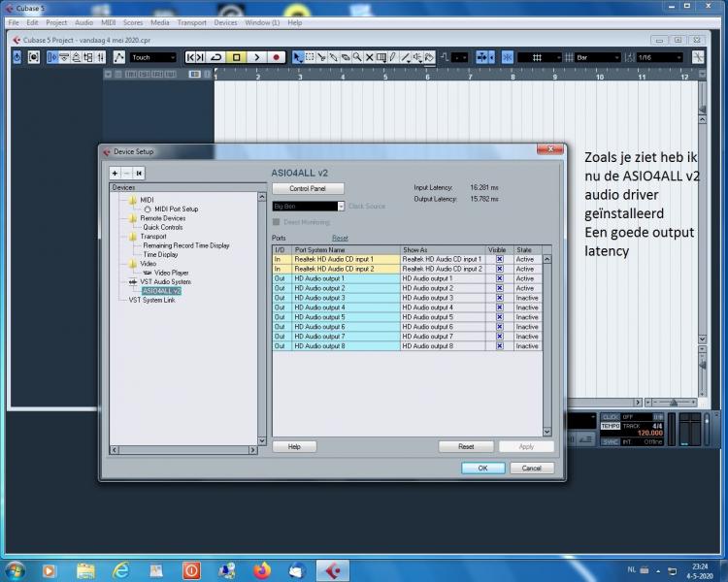Toggle Visible checkbox for Realtek CD input 1
Image resolution: width=728 pixels, height=582 pixels.
click(500, 259)
